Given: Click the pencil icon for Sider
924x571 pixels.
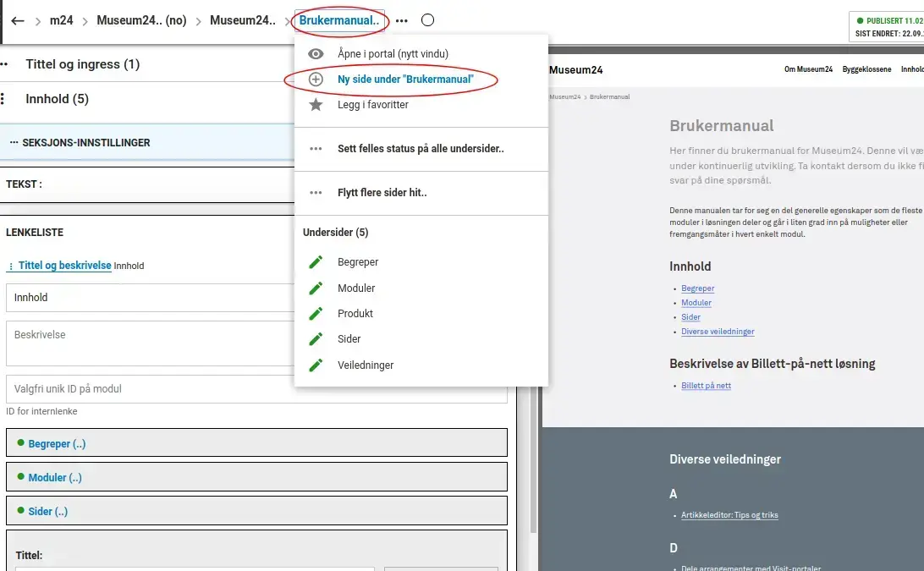Looking at the screenshot, I should tap(316, 339).
